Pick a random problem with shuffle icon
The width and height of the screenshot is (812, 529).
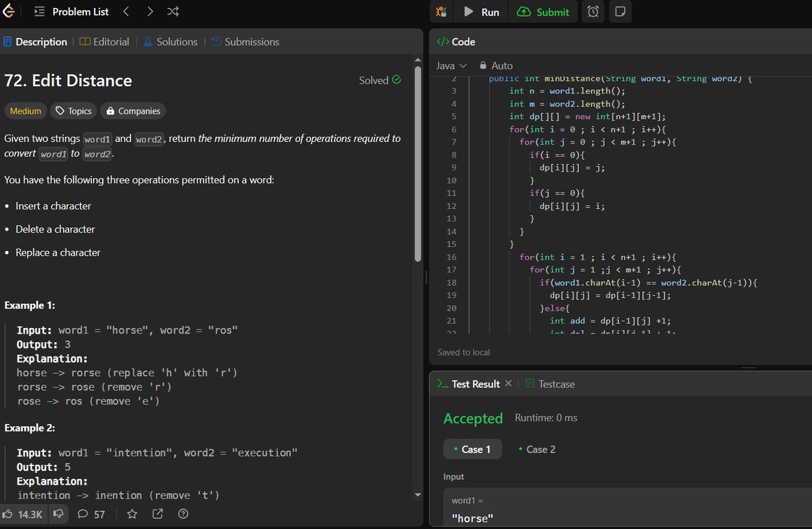point(173,11)
